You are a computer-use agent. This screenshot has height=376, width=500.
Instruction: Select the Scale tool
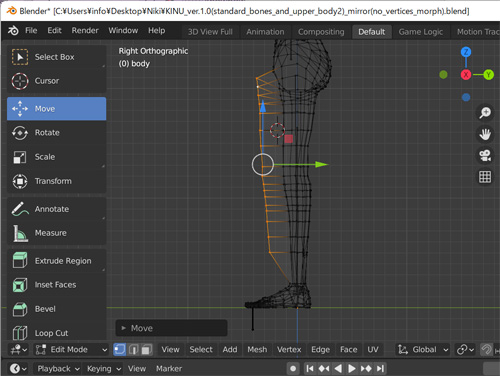tap(56, 157)
